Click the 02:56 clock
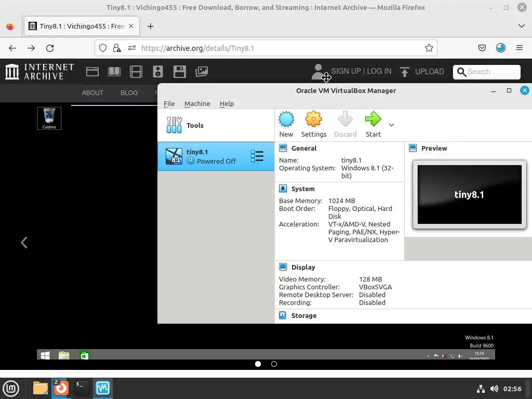This screenshot has width=532, height=399. [x=512, y=389]
